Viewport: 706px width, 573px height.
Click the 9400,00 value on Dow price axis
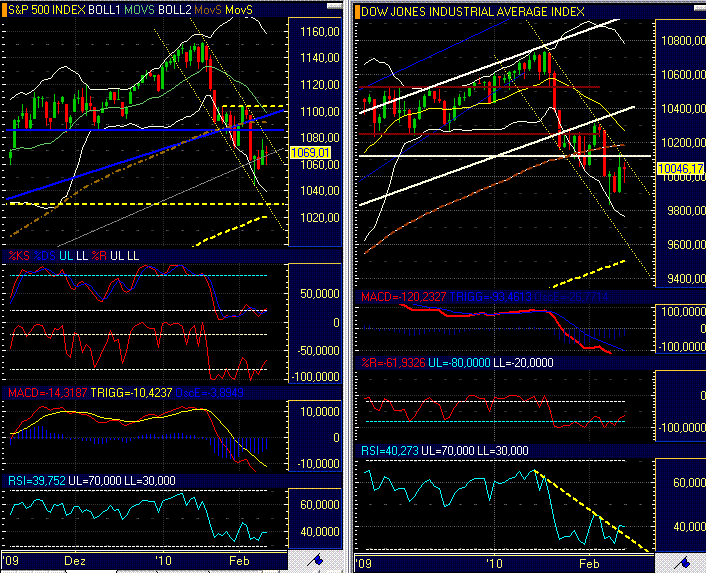[x=686, y=279]
